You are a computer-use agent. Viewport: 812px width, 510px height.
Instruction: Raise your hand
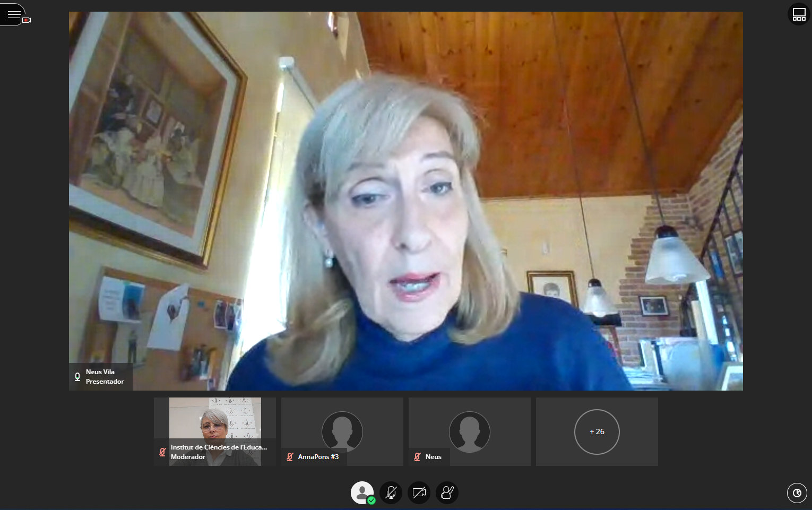point(447,492)
